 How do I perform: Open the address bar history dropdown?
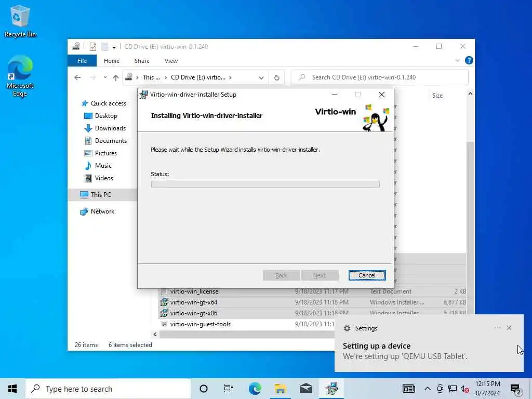(x=261, y=78)
